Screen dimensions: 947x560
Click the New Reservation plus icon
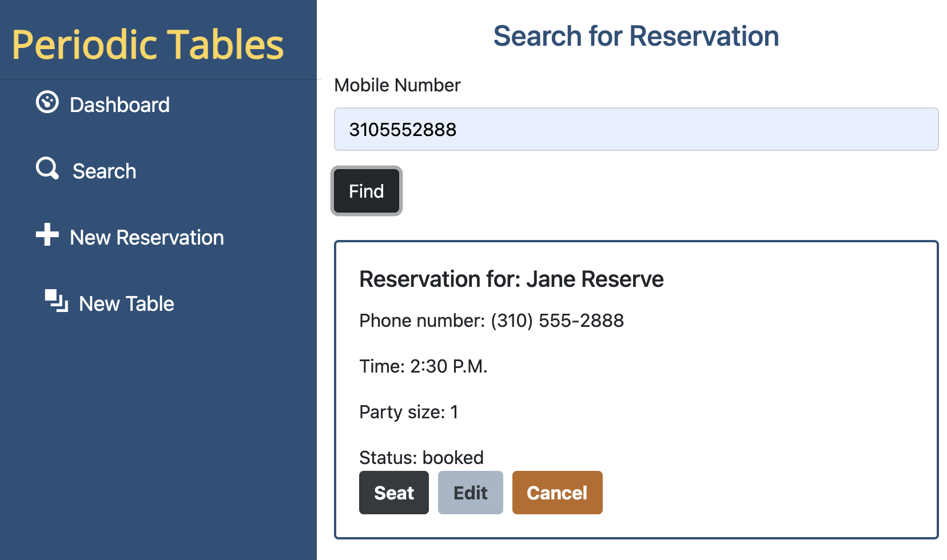[48, 236]
